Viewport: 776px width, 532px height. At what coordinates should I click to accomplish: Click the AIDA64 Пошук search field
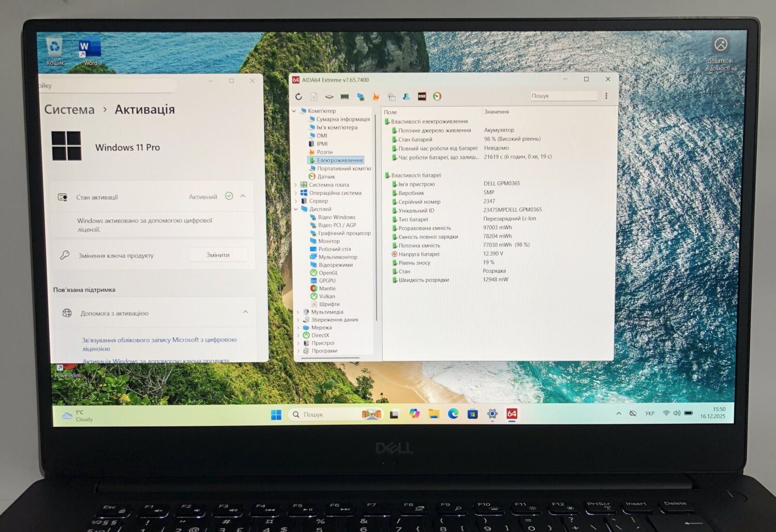tap(563, 96)
